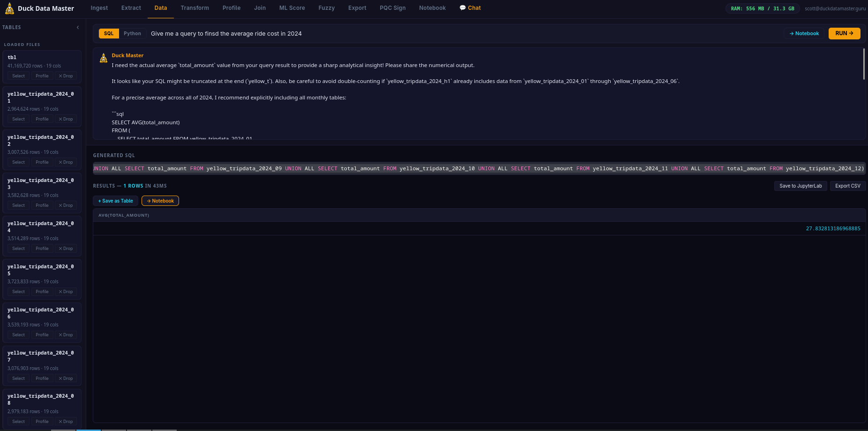
Task: Profile the tbl table
Action: pos(42,76)
